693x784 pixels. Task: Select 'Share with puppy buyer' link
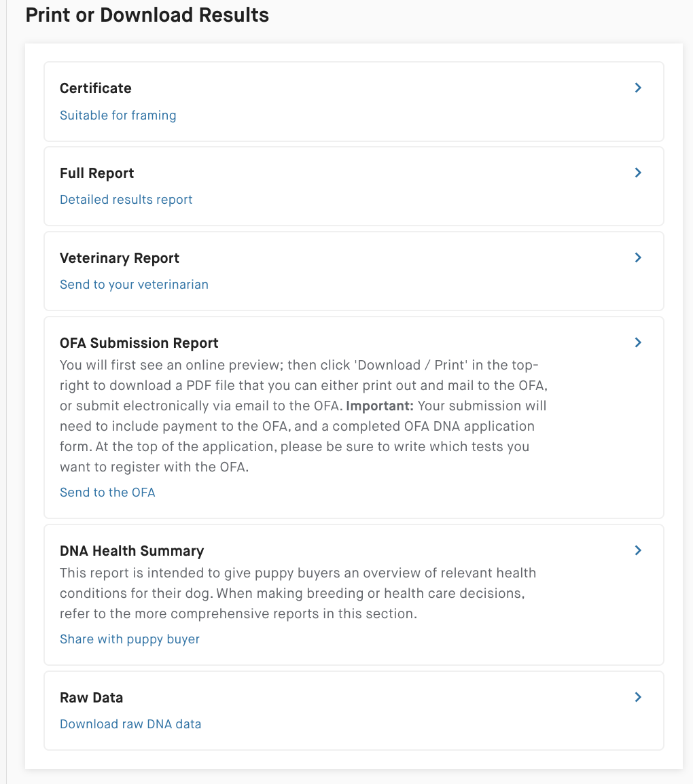pyautogui.click(x=129, y=639)
